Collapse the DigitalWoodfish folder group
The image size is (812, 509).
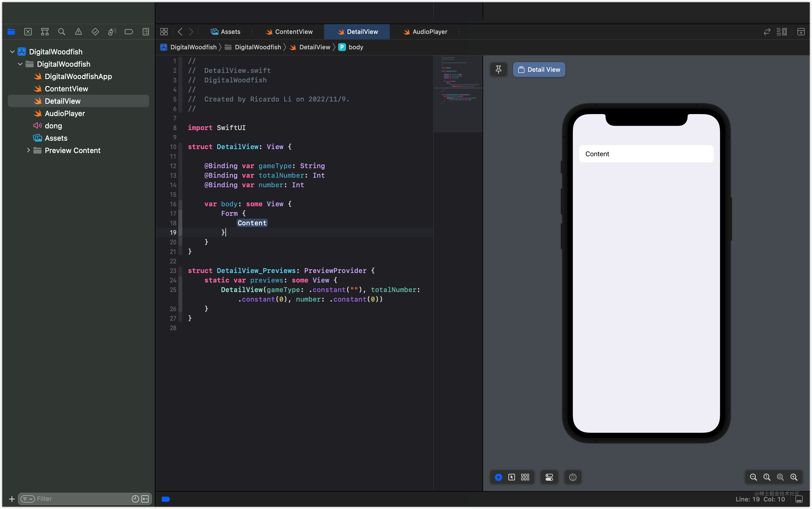point(20,64)
